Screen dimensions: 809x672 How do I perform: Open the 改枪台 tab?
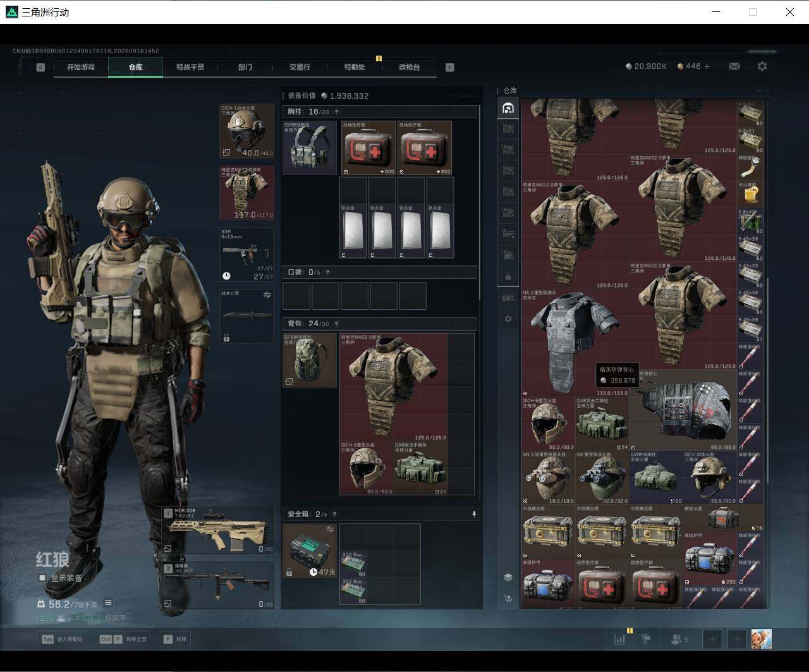point(409,67)
